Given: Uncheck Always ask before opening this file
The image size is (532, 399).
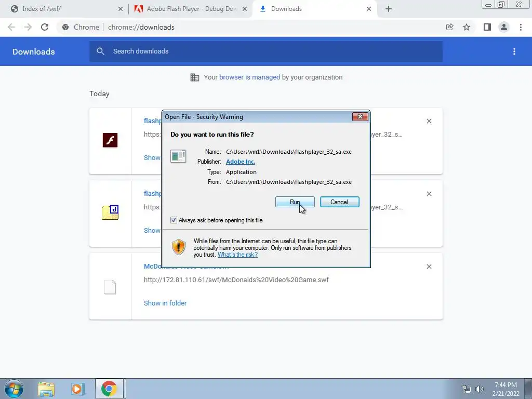Looking at the screenshot, I should coord(174,220).
